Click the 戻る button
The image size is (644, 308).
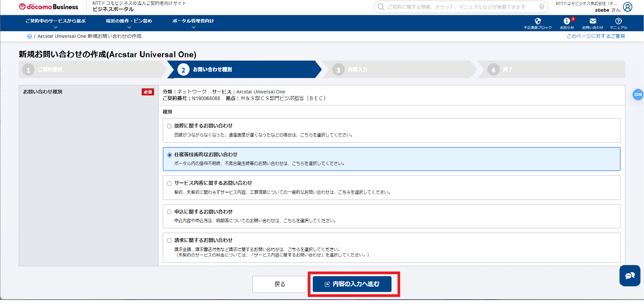point(280,284)
